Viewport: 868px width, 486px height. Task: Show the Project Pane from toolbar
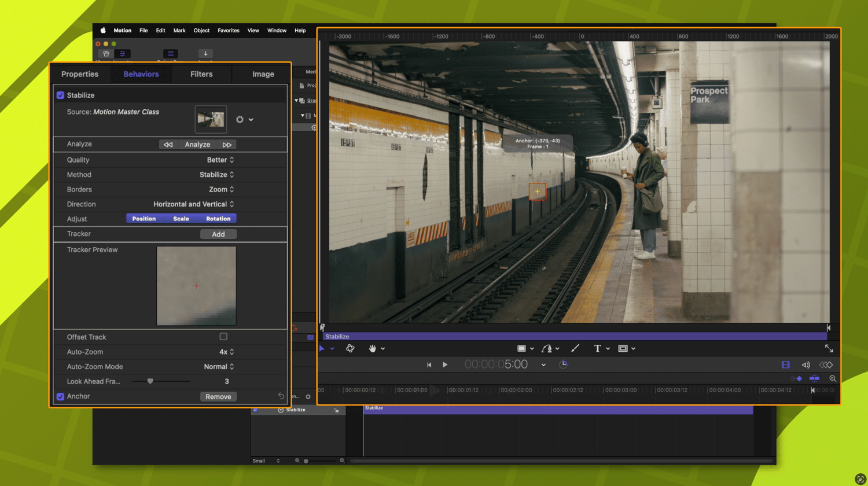(x=170, y=54)
